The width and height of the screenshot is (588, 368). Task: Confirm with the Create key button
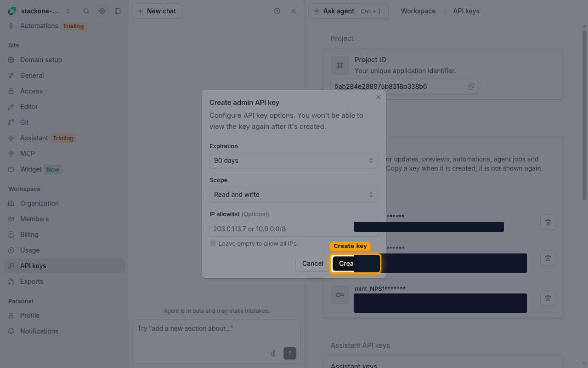point(356,264)
